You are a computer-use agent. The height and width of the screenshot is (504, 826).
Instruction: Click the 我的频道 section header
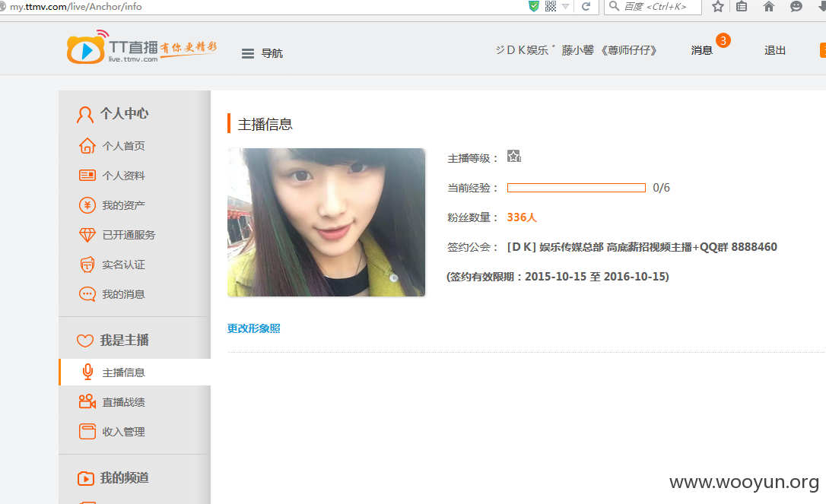[x=125, y=478]
